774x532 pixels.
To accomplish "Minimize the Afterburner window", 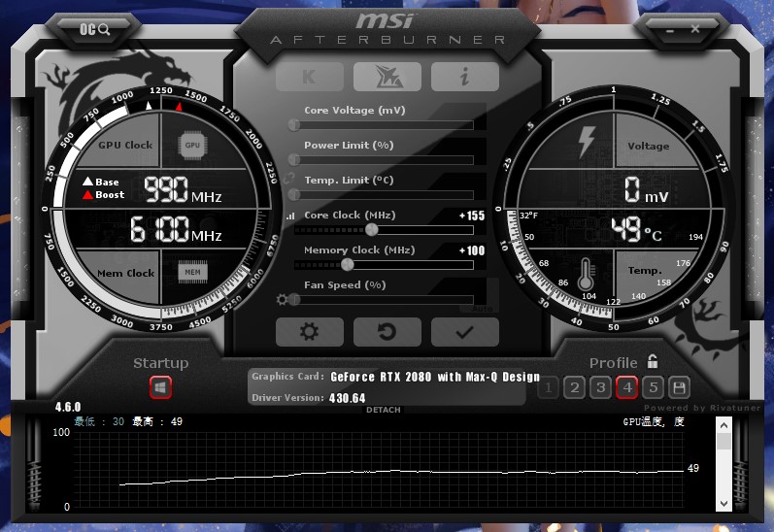I will tap(670, 31).
